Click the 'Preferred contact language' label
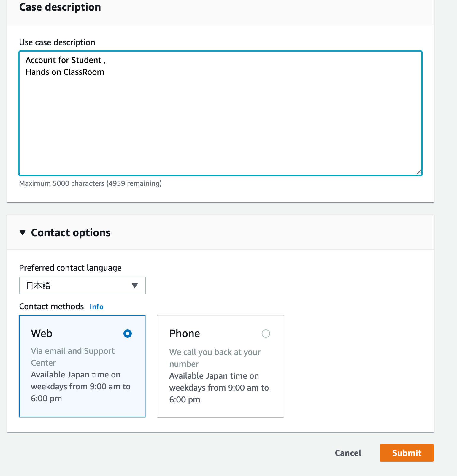Viewport: 457px width, 476px height. tap(70, 268)
